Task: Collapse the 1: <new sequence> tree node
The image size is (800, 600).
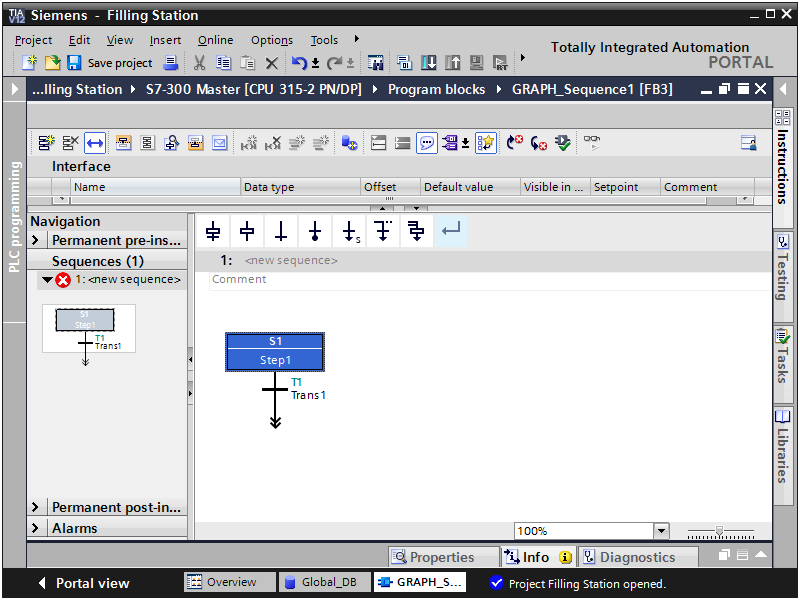Action: coord(47,280)
